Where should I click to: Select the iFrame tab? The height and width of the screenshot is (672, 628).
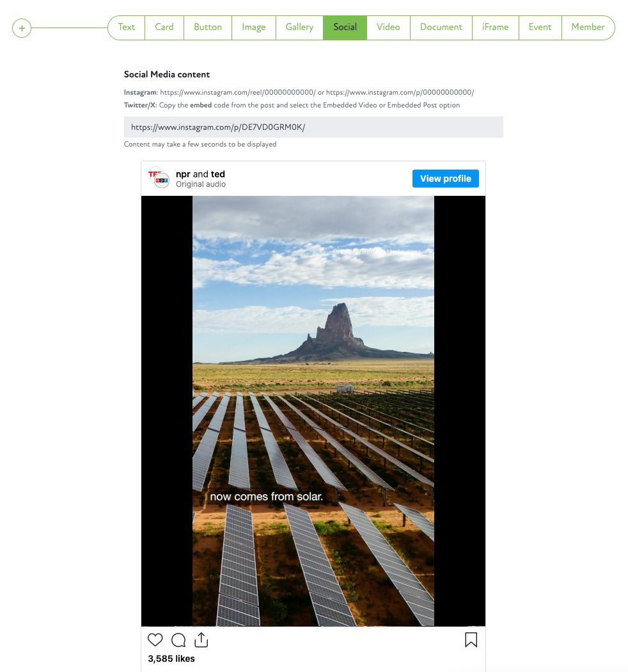point(495,28)
